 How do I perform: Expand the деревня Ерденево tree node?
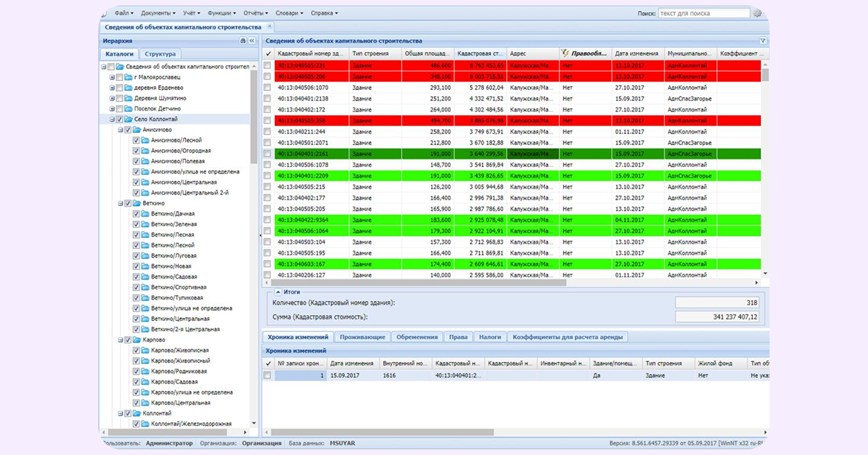click(x=112, y=88)
